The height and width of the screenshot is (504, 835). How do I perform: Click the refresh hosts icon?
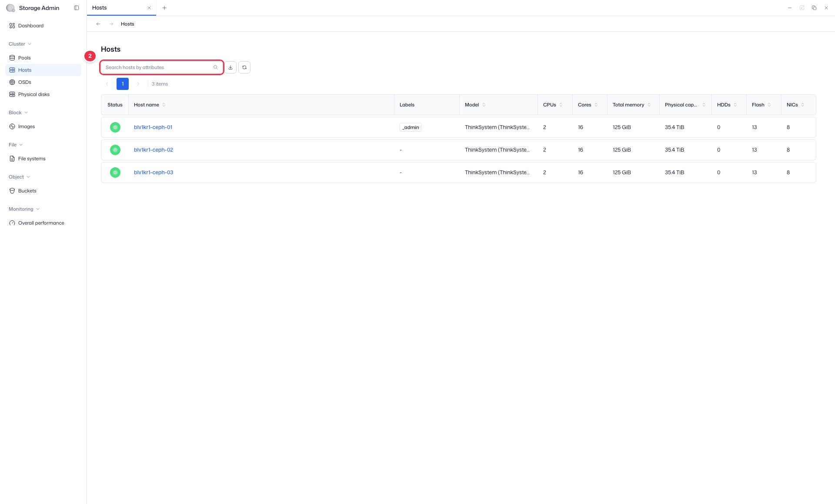(244, 67)
